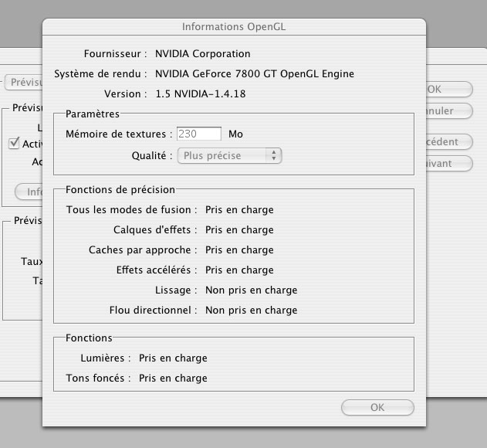Select the version text 1.5 NVIDIA-1.4.18

(x=201, y=93)
